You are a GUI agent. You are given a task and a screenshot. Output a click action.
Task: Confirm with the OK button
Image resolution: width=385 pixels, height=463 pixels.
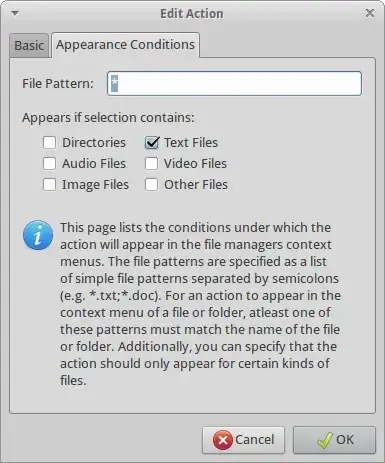334,440
